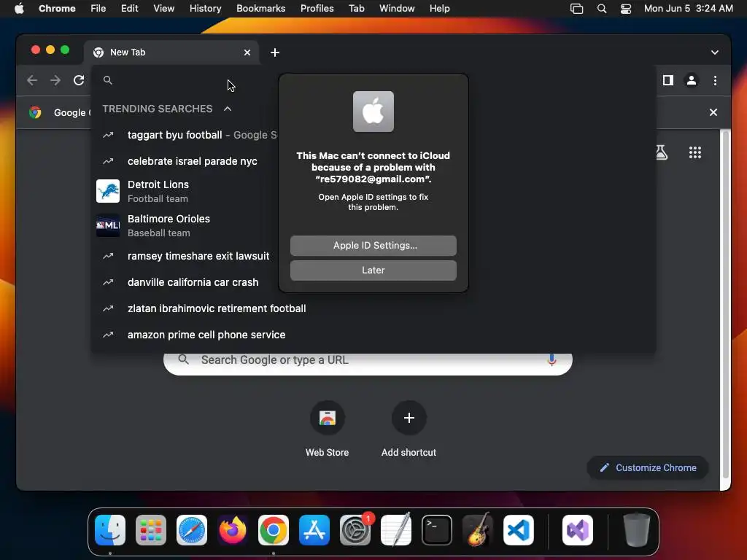
Task: Open the Bookmarks menu
Action: (x=260, y=8)
